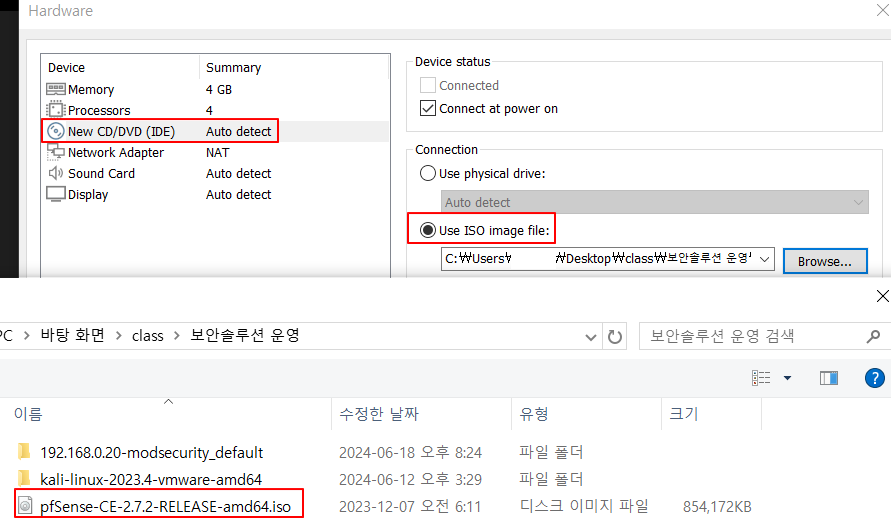Click the Display monitor icon
Viewport: 891px width, 530px height.
(x=56, y=194)
